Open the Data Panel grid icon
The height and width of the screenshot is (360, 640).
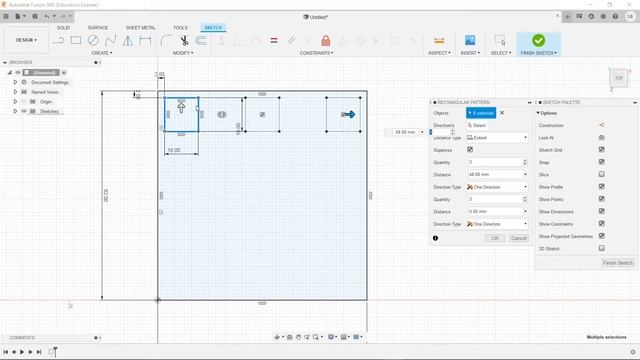tap(6, 16)
